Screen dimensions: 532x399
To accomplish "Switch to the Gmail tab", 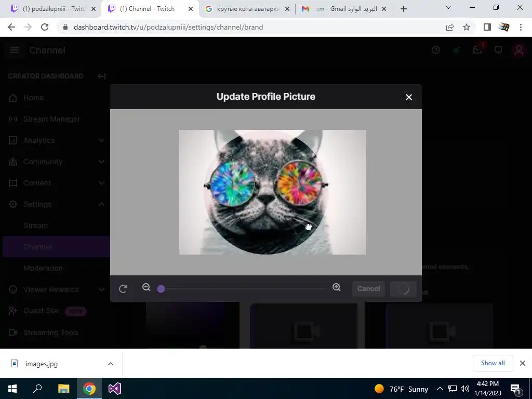I will pos(343,9).
